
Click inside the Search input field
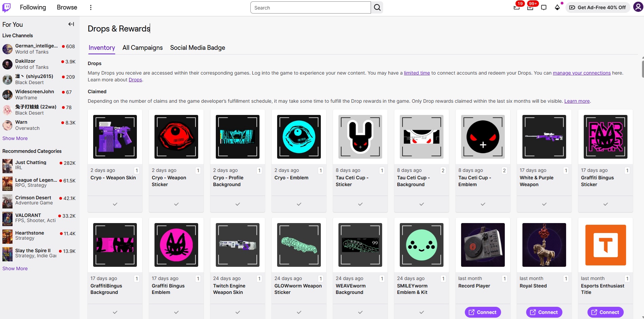click(x=310, y=7)
